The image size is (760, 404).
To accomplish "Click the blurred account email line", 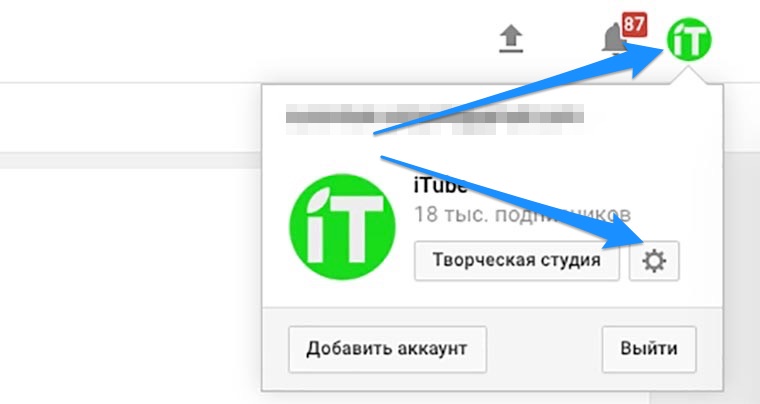I will point(434,119).
